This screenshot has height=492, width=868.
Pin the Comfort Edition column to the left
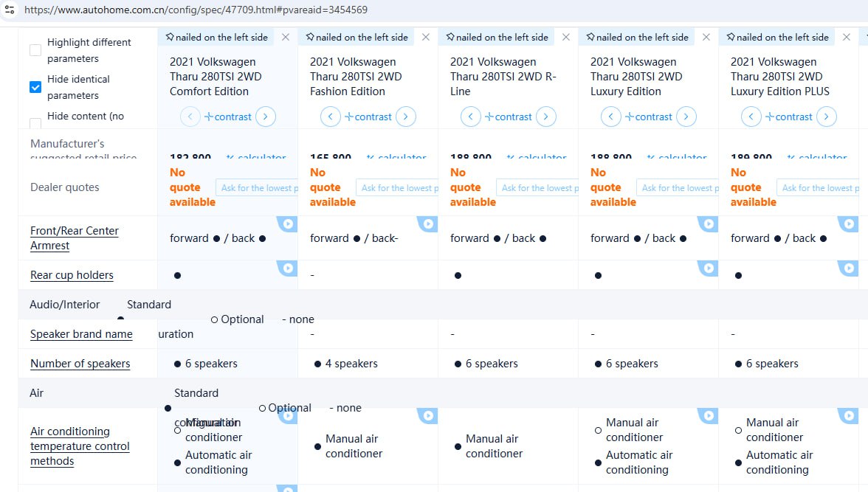[x=216, y=37]
